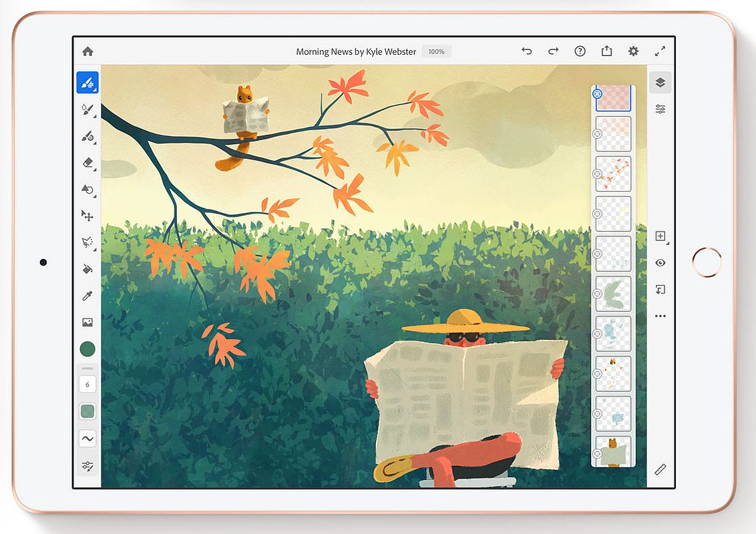Open brush settings at the toolbar bottom
Viewport: 756px width, 534px height.
(87, 465)
